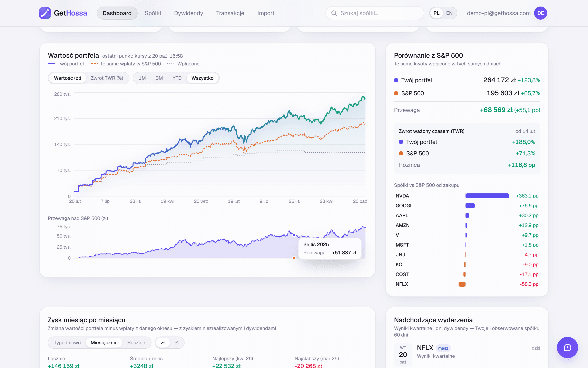Switch language to EN
This screenshot has height=368, width=588.
pyautogui.click(x=449, y=13)
